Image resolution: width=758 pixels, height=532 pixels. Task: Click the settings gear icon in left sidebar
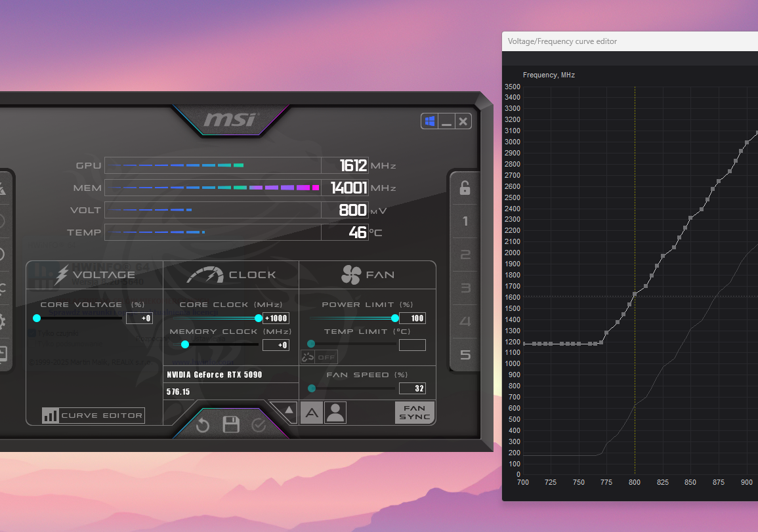click(2, 321)
